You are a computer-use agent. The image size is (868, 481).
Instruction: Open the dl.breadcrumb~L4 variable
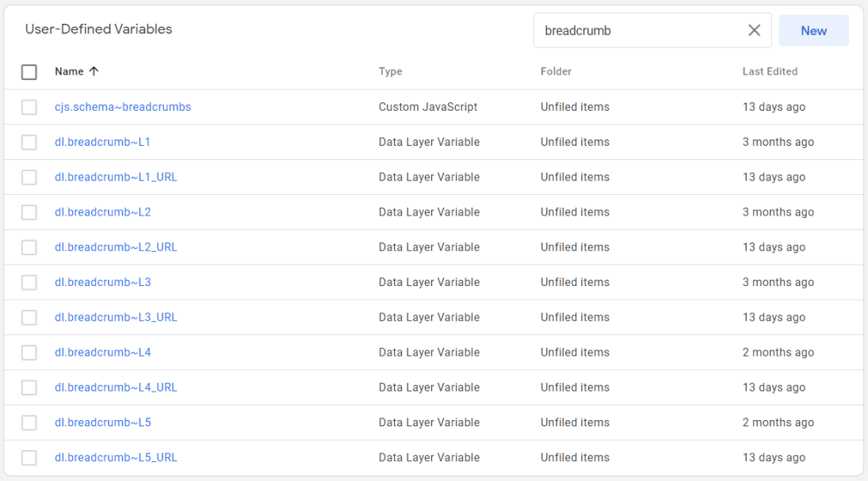(x=101, y=352)
